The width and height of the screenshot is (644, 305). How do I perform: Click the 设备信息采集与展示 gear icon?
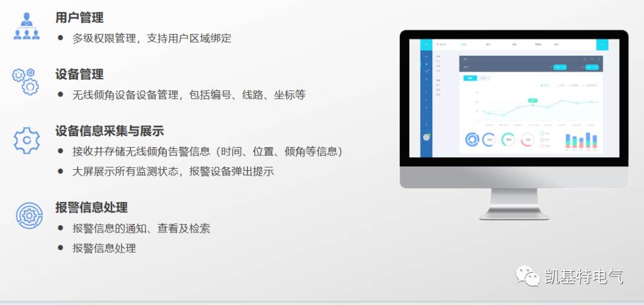(26, 140)
